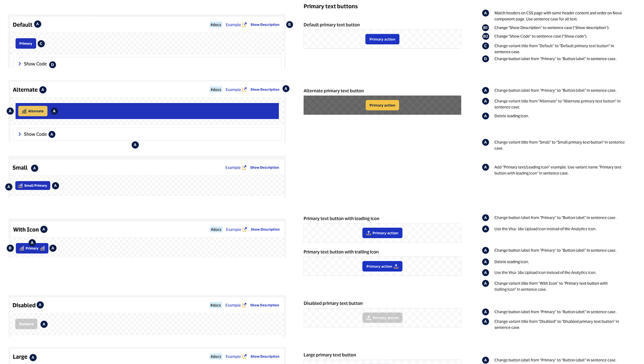This screenshot has height=364, width=644.
Task: Select note about "Show Code" sentence case
Action: pos(541,36)
